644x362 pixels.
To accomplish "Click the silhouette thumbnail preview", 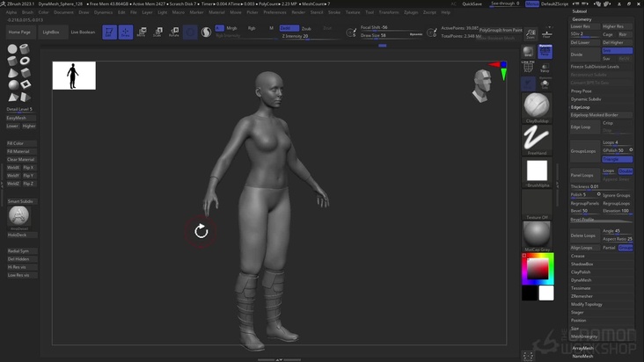I will 74,76.
